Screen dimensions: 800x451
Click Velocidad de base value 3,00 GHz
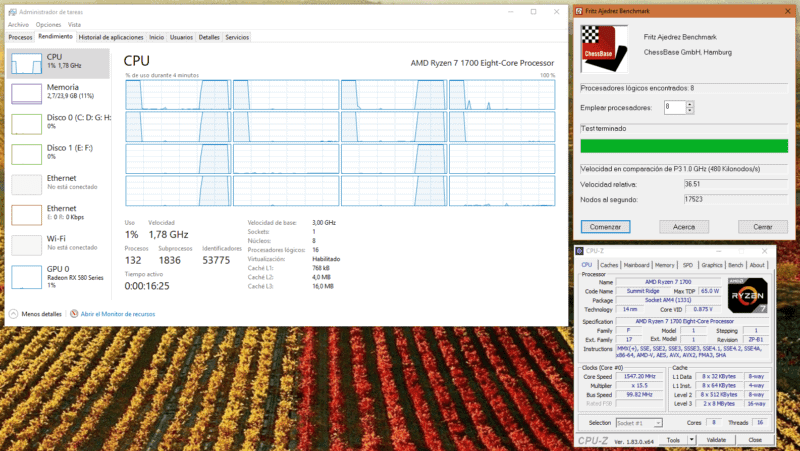324,222
